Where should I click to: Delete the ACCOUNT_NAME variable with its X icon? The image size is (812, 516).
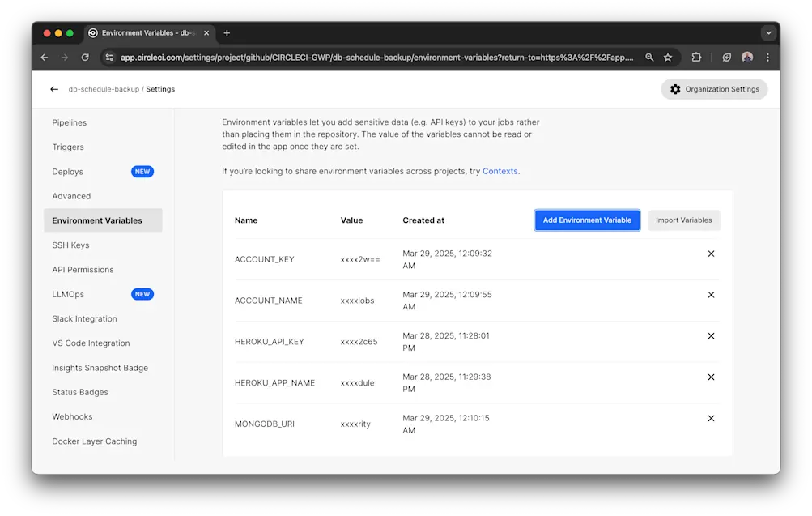711,295
